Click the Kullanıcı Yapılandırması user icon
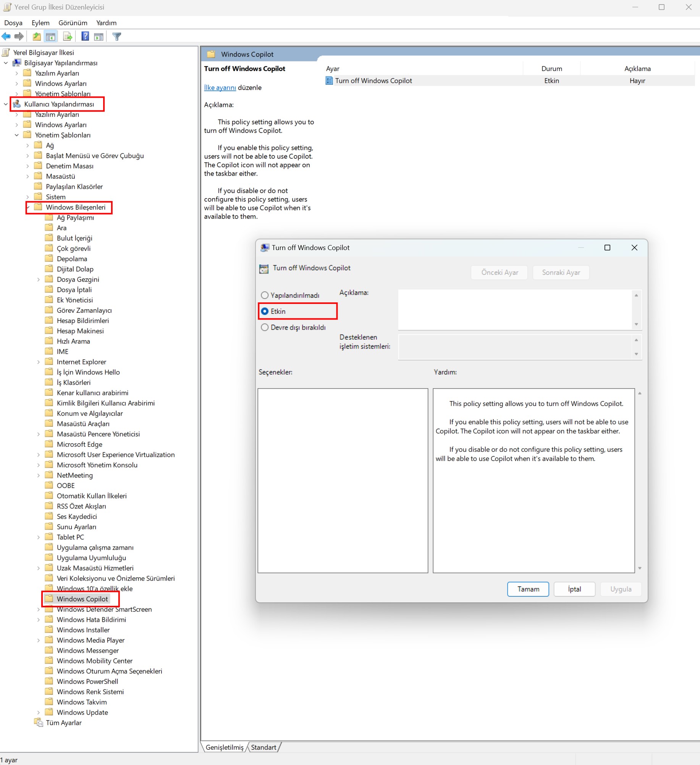 [x=17, y=104]
